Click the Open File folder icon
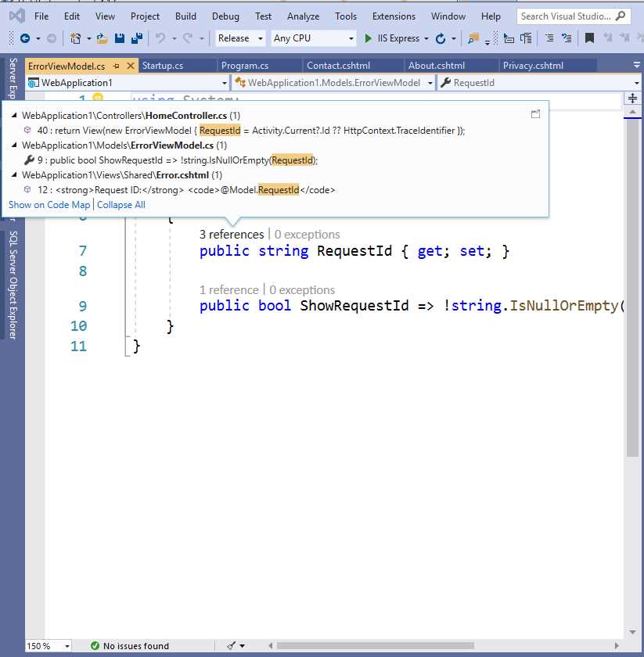This screenshot has height=657, width=644. (x=100, y=38)
